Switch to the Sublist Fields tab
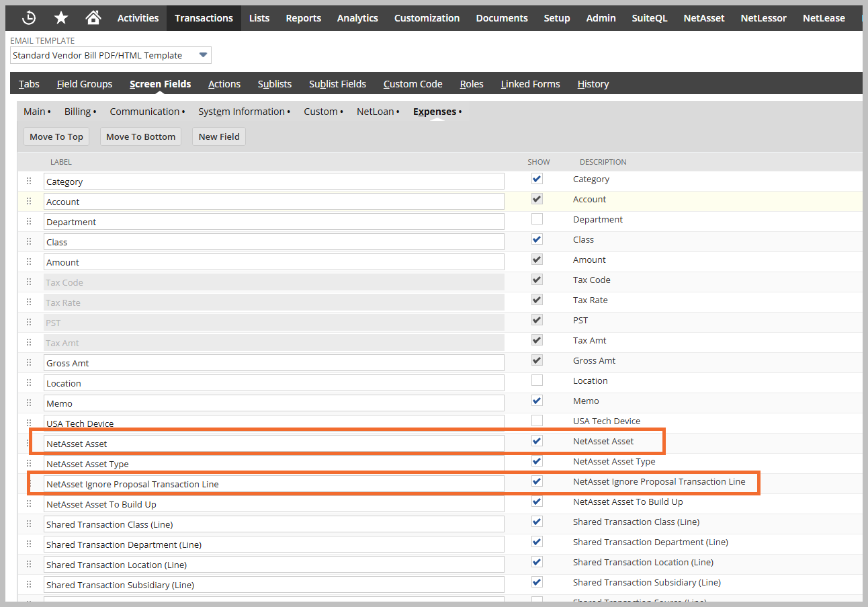The height and width of the screenshot is (607, 868). point(337,84)
